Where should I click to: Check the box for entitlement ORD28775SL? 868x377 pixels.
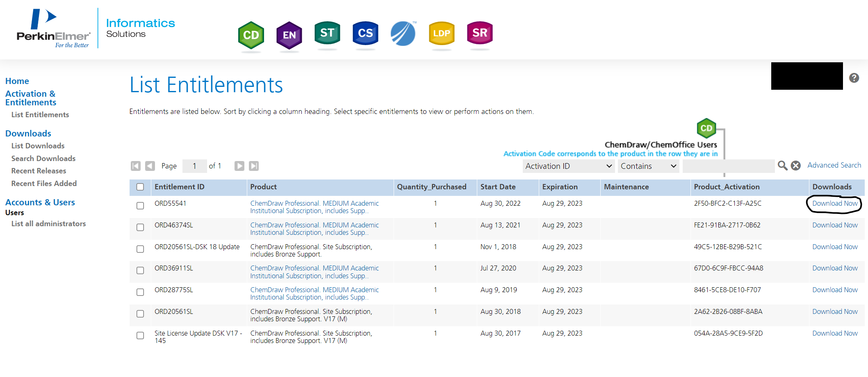[x=140, y=292]
